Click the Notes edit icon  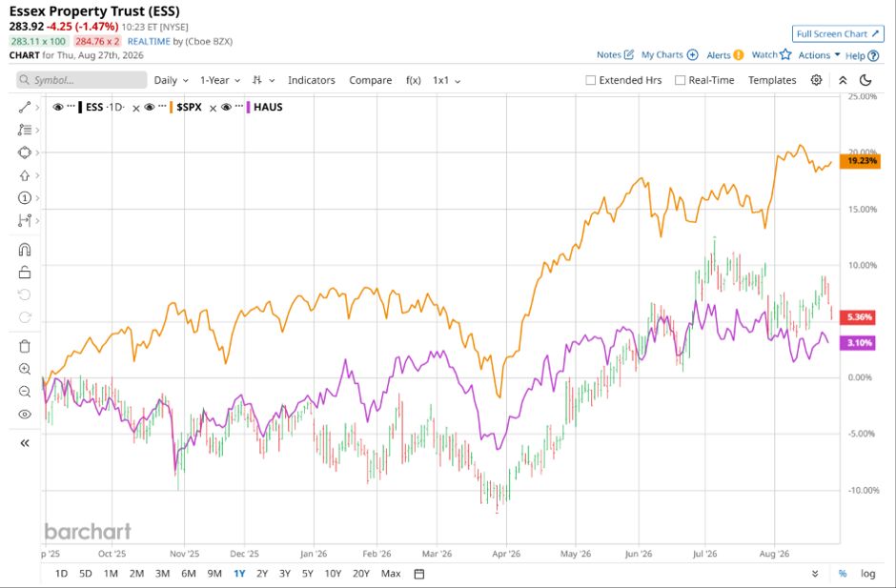click(x=629, y=55)
